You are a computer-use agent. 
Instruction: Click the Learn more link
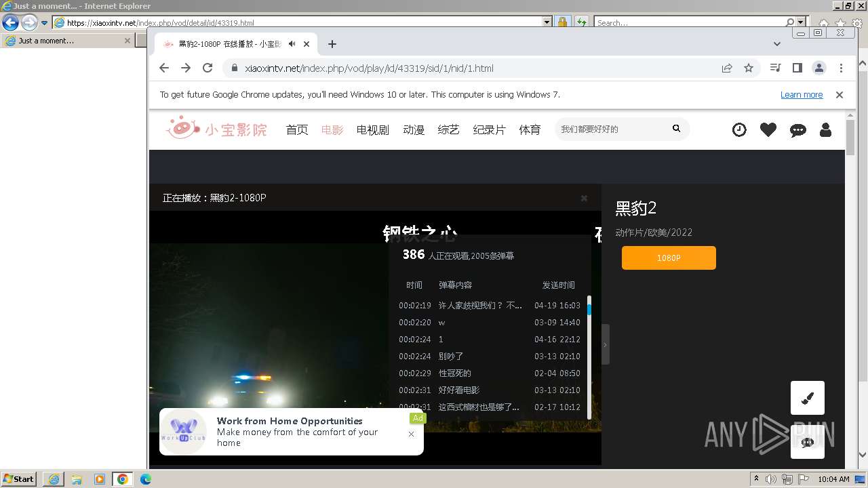point(802,95)
